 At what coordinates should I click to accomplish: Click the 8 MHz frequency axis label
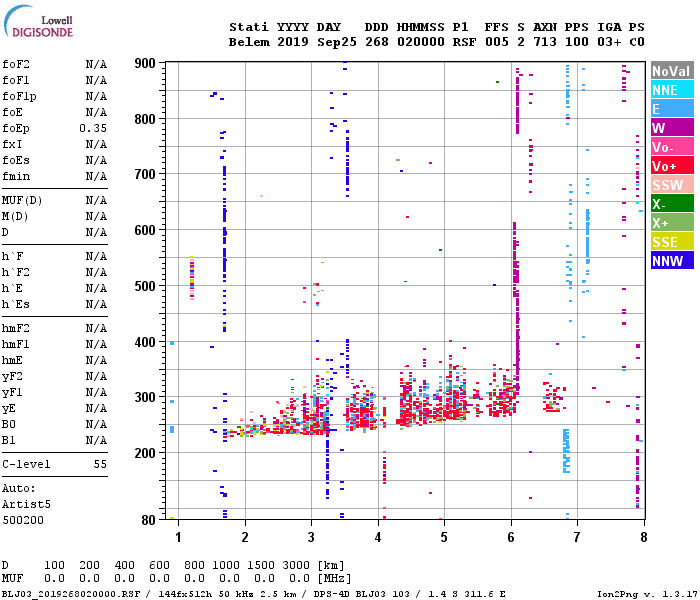coord(644,537)
